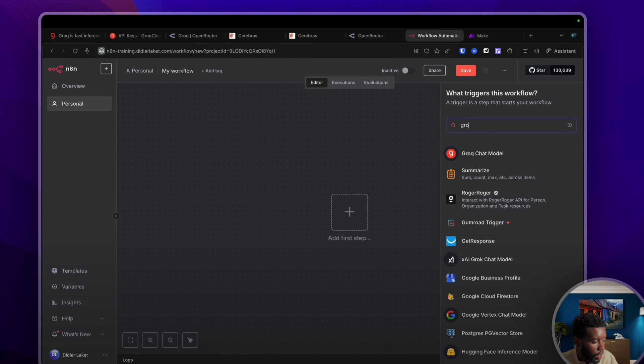Click the 130,639 star count
Screen dimensions: 644x364
[562, 70]
